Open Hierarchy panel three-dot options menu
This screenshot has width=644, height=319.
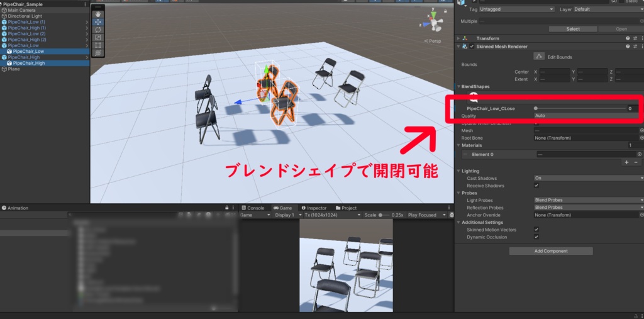click(85, 4)
